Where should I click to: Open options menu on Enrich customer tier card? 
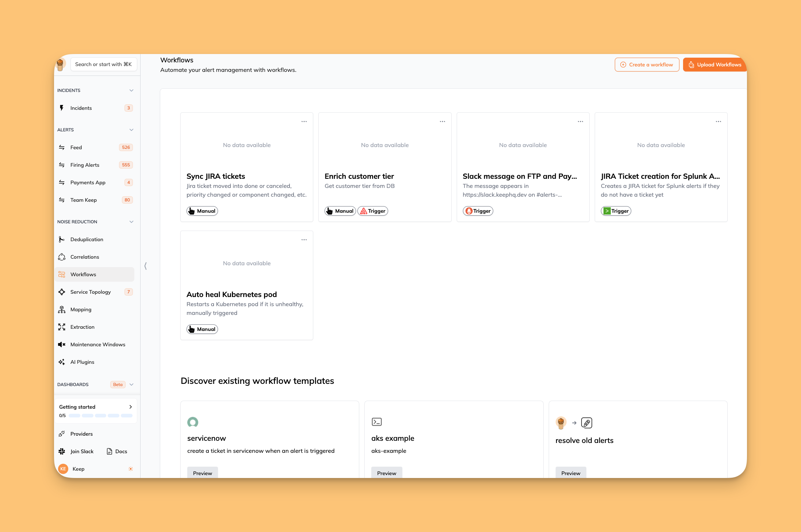coord(442,122)
